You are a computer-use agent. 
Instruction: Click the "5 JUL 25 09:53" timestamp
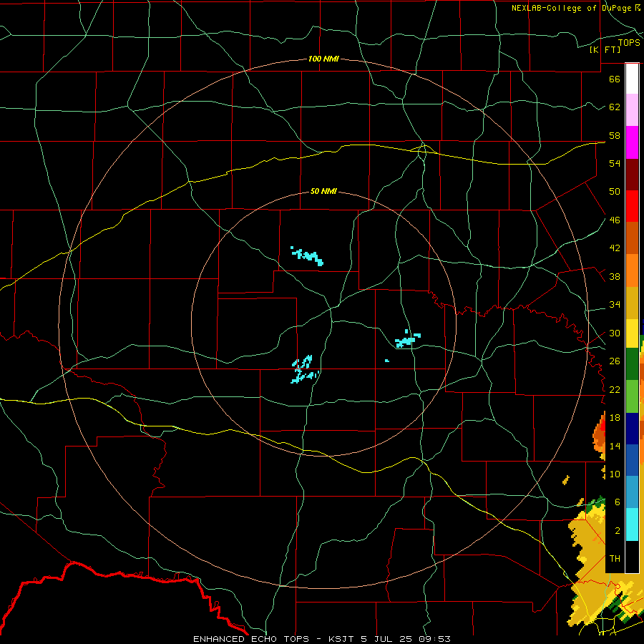[x=406, y=639]
